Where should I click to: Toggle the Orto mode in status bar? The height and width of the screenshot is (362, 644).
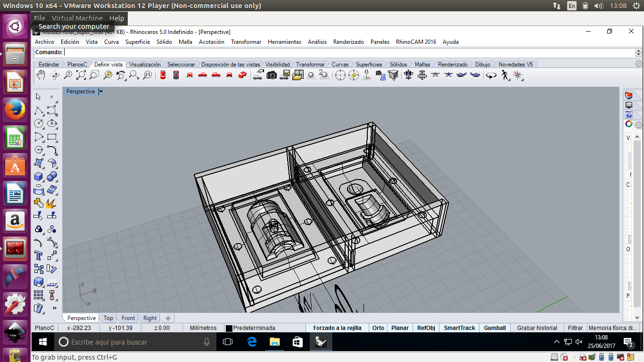378,328
